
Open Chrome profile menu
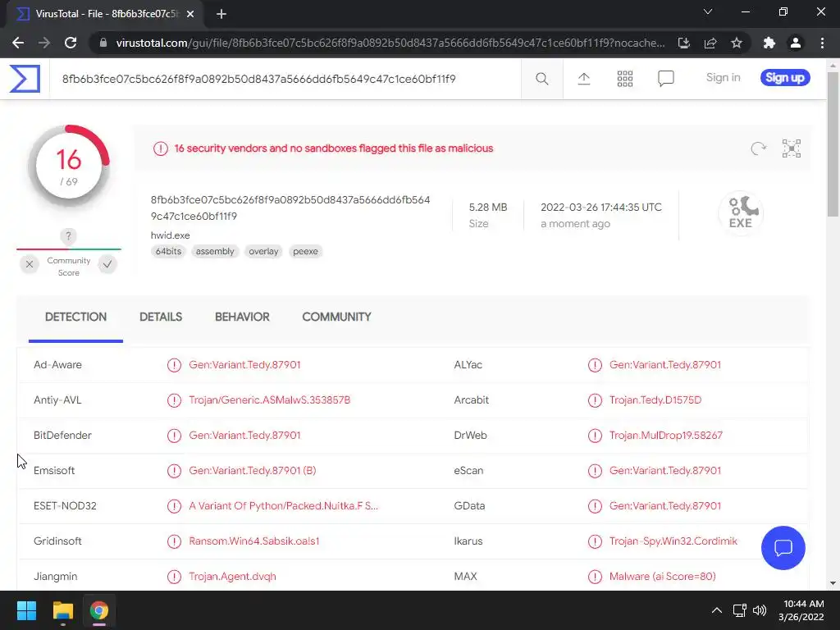(795, 43)
